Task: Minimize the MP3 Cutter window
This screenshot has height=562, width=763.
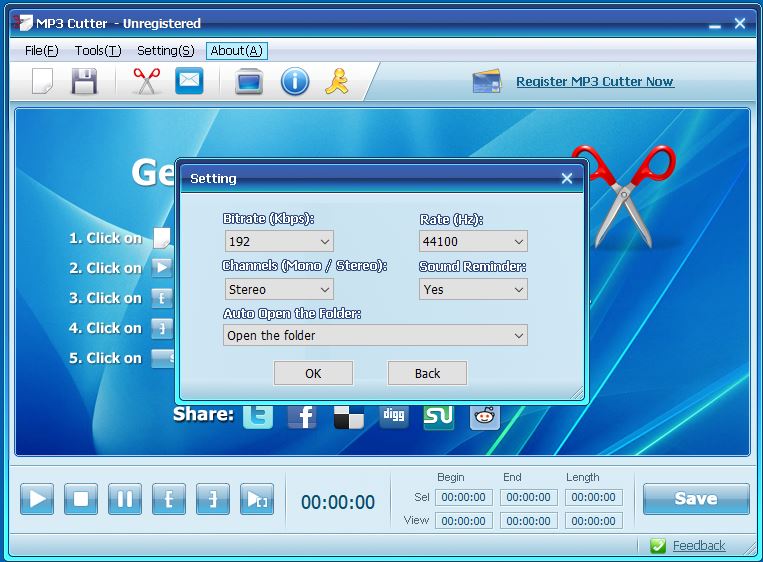Action: [x=715, y=25]
